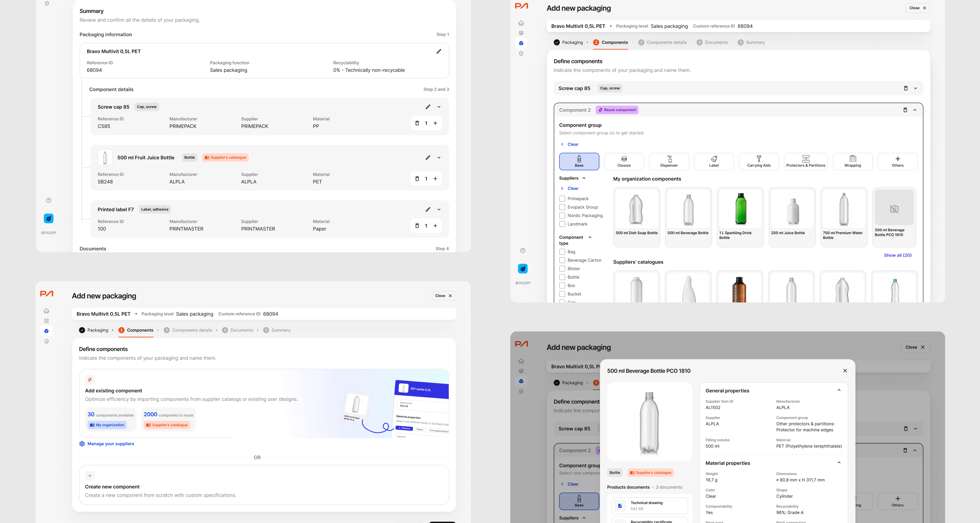Image resolution: width=980 pixels, height=523 pixels.
Task: Collapse the Component type filter
Action: point(590,237)
